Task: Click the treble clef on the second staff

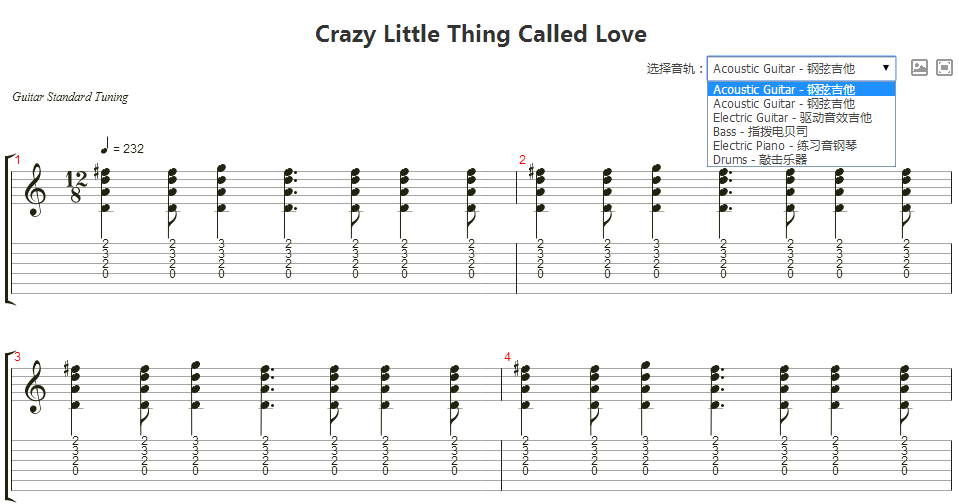Action: click(36, 387)
